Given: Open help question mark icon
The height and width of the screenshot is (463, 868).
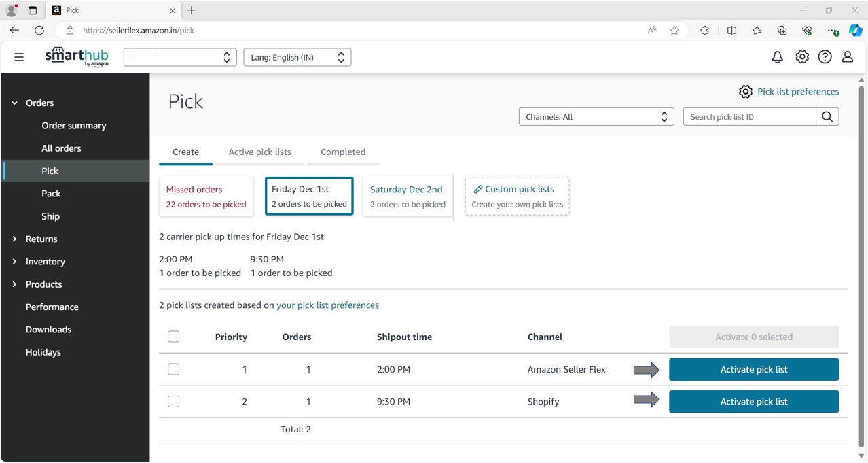Looking at the screenshot, I should click(825, 57).
